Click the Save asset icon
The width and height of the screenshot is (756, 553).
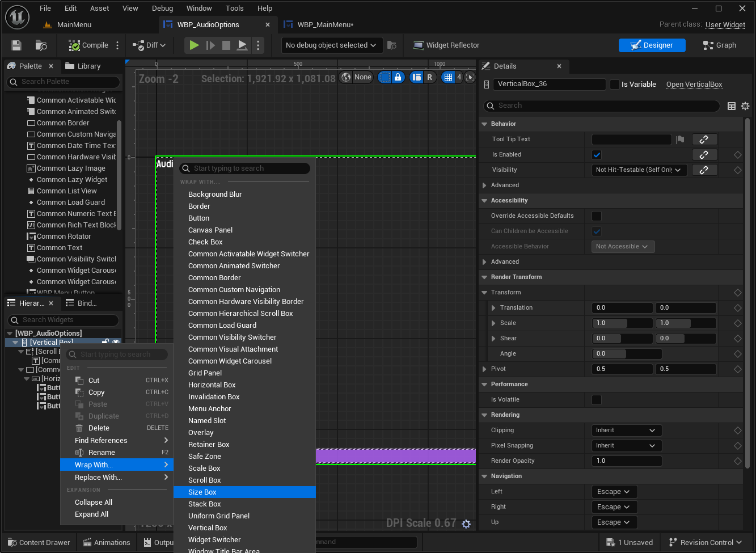16,45
